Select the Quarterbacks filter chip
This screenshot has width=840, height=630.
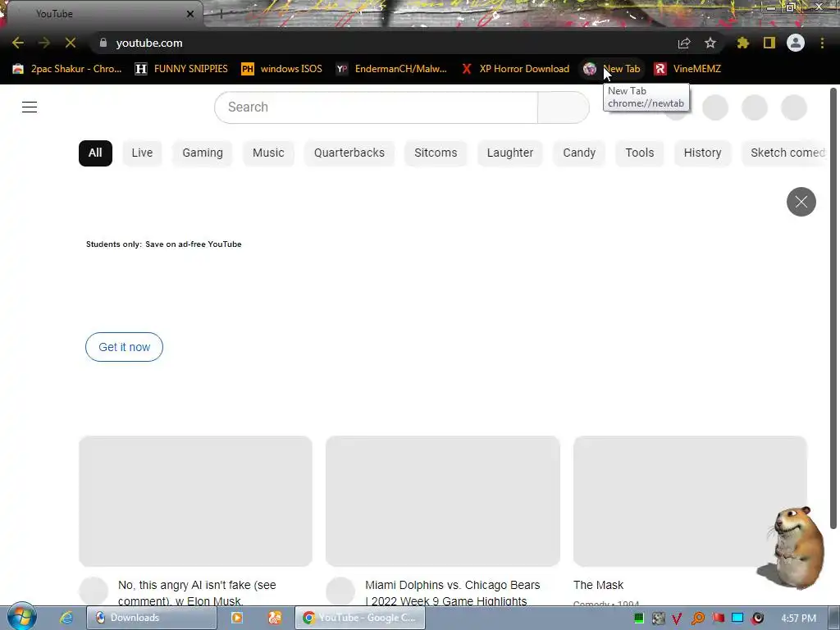tap(349, 153)
